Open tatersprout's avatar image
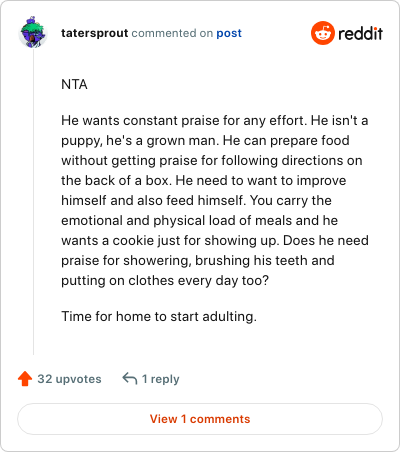 (x=33, y=33)
